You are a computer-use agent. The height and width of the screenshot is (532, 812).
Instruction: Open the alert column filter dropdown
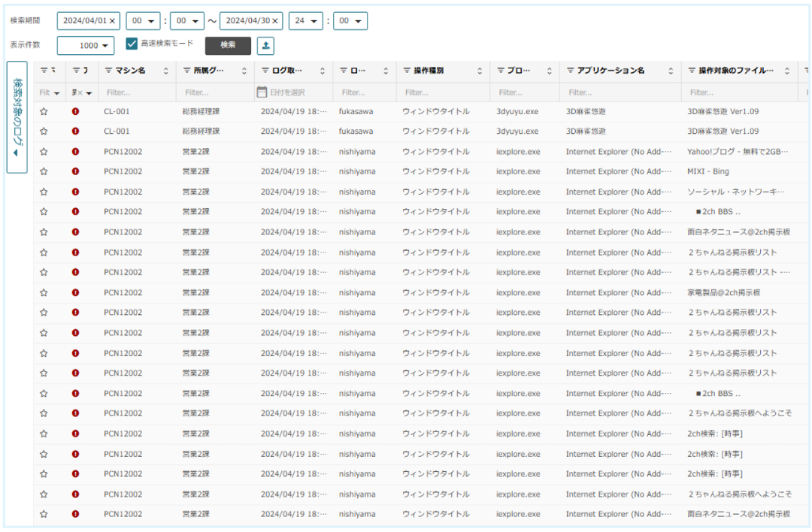[x=82, y=92]
